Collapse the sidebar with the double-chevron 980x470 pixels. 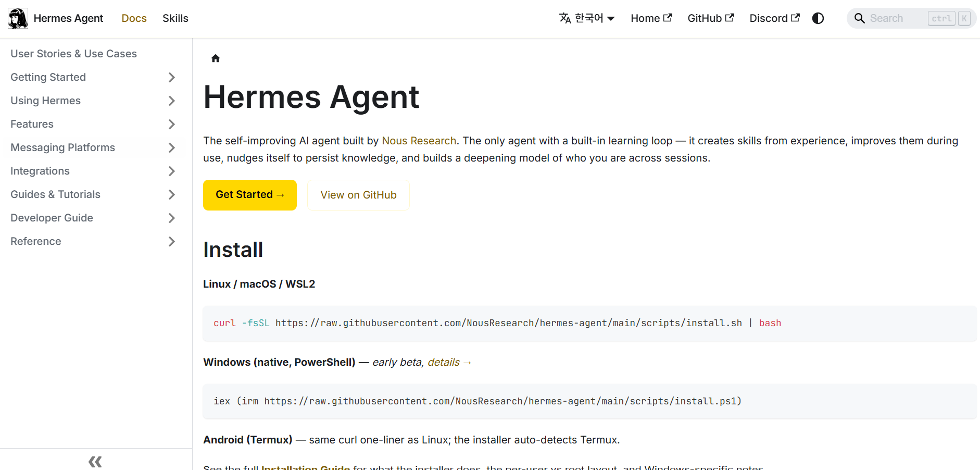coord(95,461)
